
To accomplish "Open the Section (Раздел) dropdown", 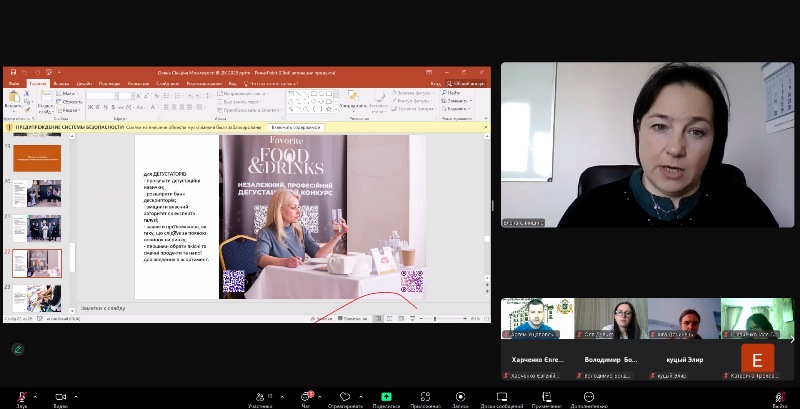I will click(x=68, y=110).
